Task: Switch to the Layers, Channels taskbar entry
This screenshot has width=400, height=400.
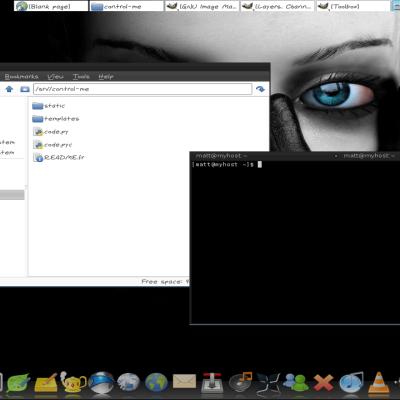Action: (x=277, y=6)
